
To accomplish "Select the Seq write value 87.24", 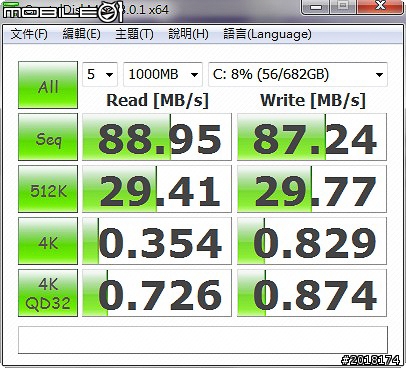I will click(312, 137).
